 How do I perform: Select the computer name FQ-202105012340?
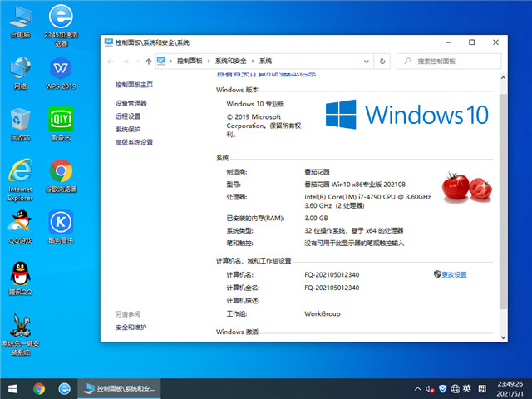(332, 274)
